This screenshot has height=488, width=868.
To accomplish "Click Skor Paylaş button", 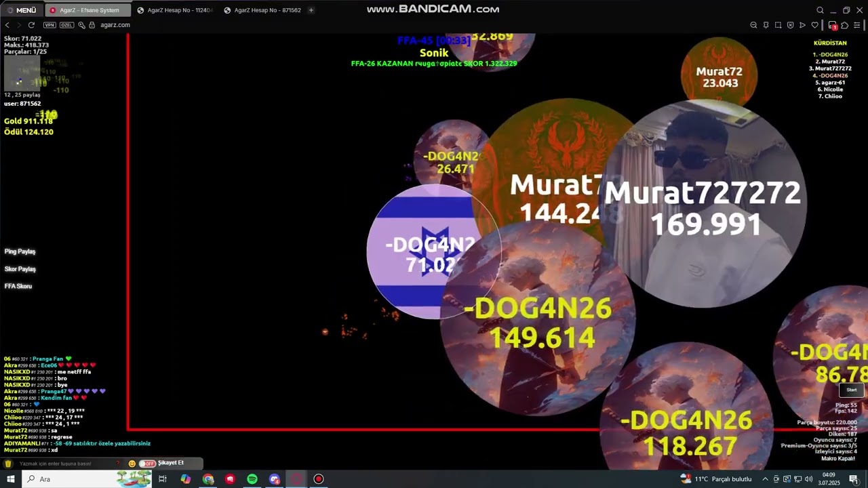I will (x=20, y=269).
